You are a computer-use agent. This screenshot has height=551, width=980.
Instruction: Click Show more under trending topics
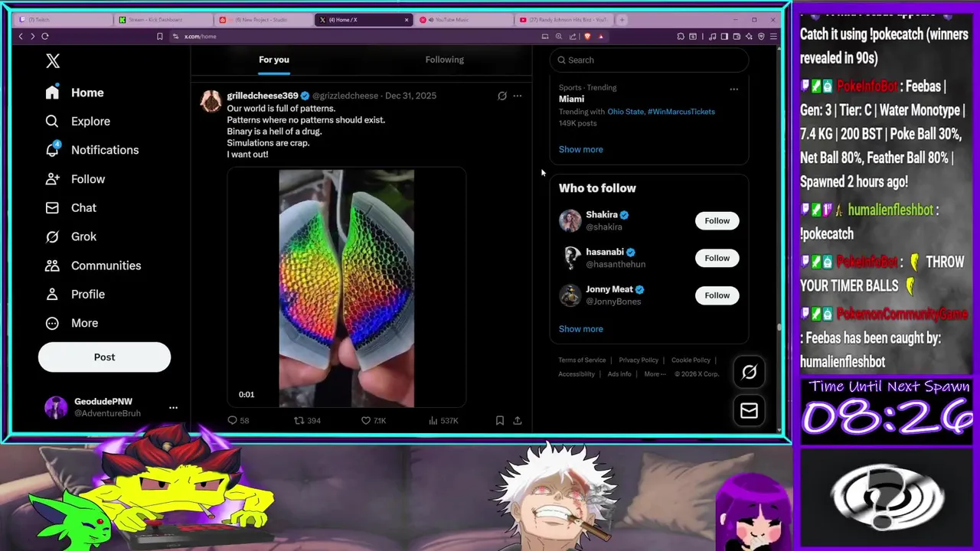tap(580, 149)
